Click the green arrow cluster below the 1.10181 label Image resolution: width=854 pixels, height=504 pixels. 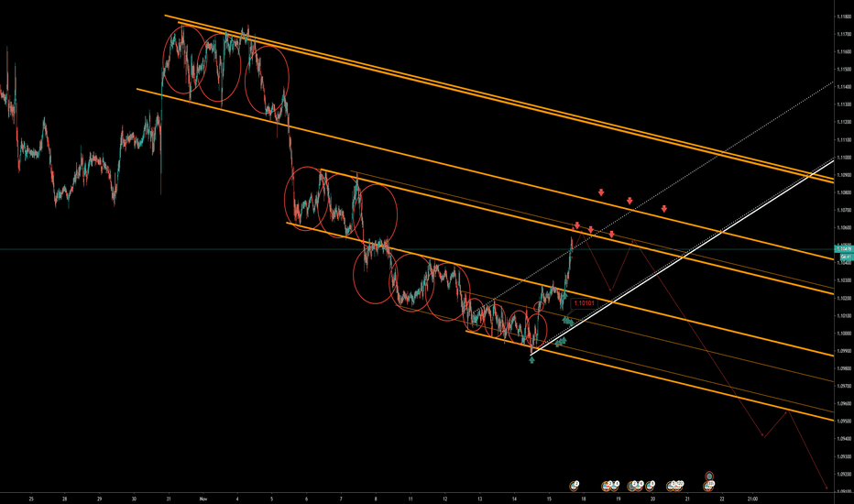pyautogui.click(x=568, y=321)
